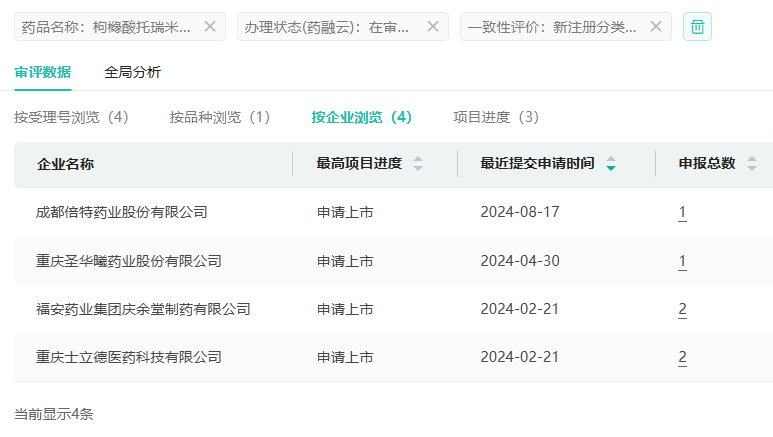
Task: Sort by 最高项目进度 column
Action: pyautogui.click(x=418, y=164)
